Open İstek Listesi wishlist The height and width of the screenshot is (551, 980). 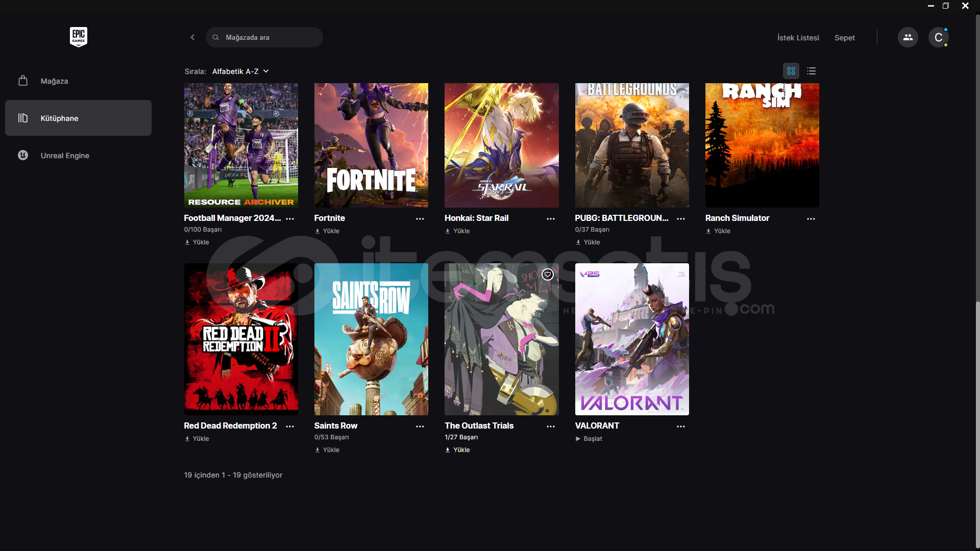[798, 38]
